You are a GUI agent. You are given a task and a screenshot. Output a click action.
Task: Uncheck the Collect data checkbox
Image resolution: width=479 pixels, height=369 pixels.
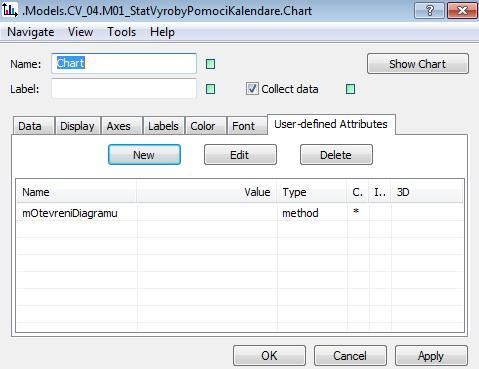252,89
